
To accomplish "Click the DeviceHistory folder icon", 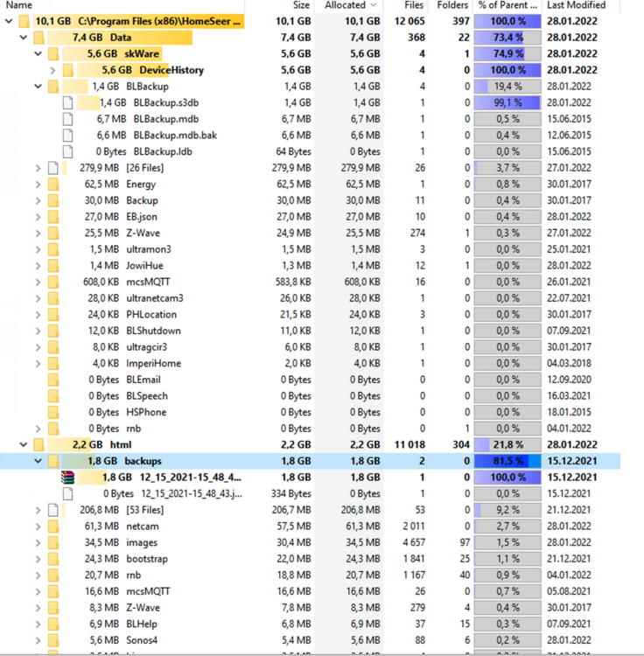I will [x=67, y=70].
